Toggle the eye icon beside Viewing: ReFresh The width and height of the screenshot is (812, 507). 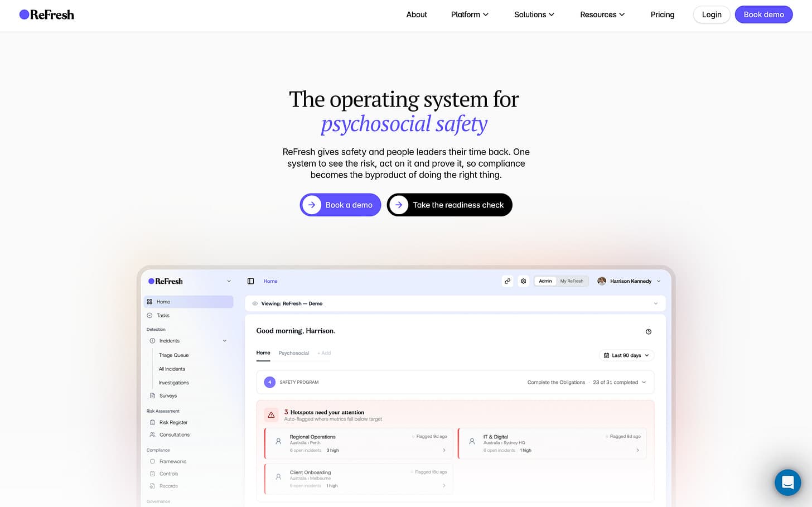(255, 303)
